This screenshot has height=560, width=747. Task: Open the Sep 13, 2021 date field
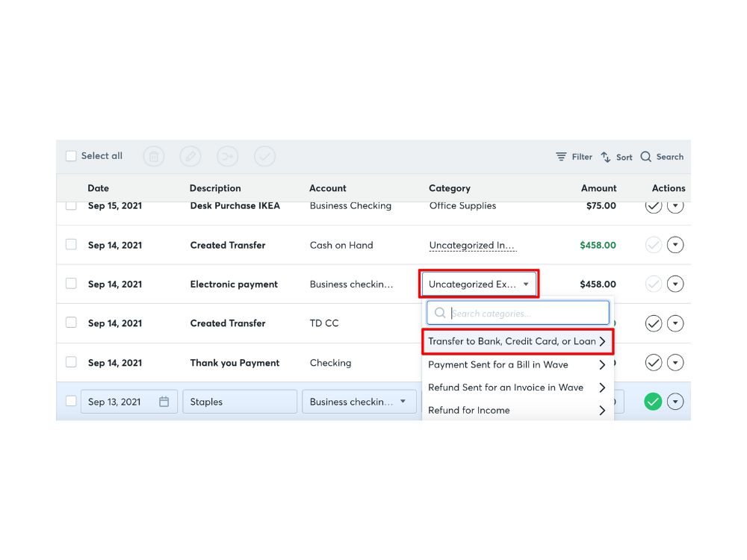[x=129, y=402]
